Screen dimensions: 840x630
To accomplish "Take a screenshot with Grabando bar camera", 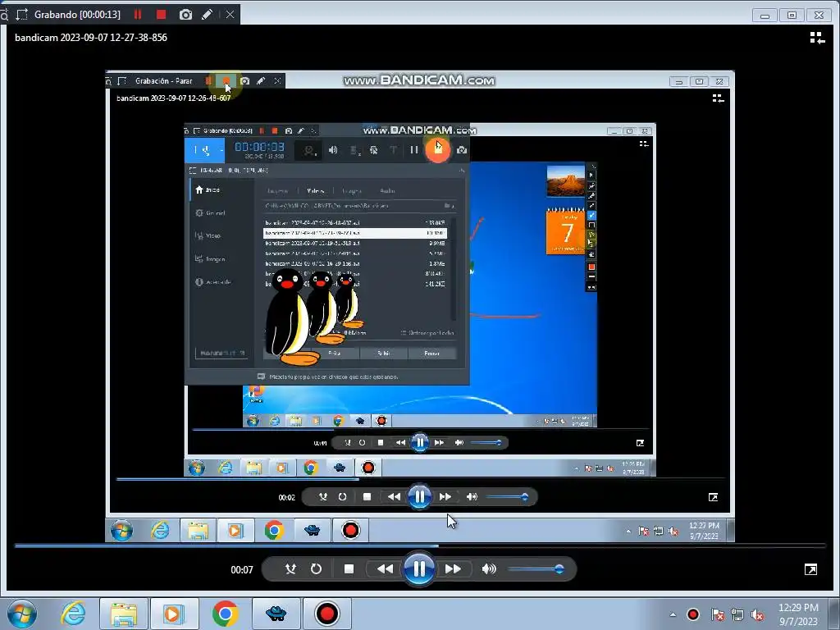I will tap(185, 15).
